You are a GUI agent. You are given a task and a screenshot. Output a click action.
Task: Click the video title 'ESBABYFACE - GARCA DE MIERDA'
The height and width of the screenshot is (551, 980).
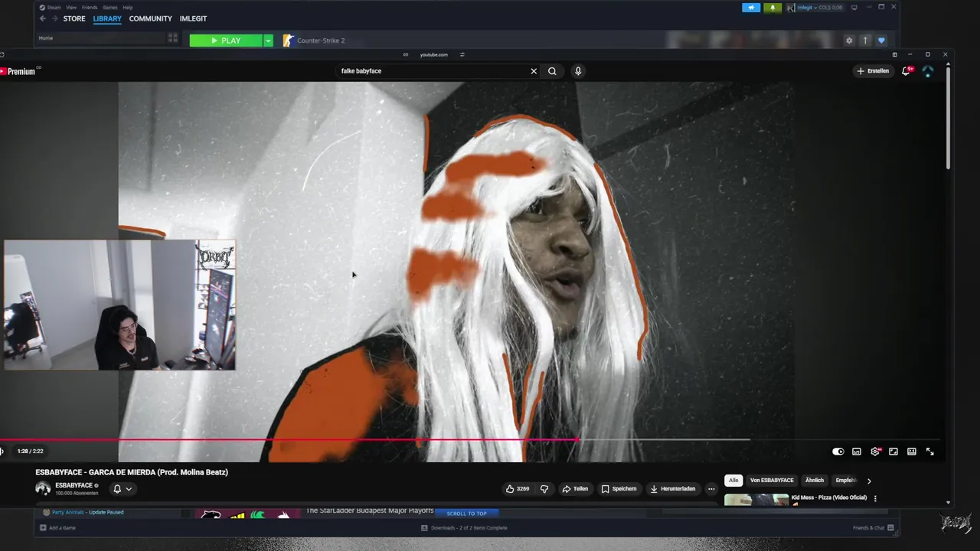pos(132,472)
